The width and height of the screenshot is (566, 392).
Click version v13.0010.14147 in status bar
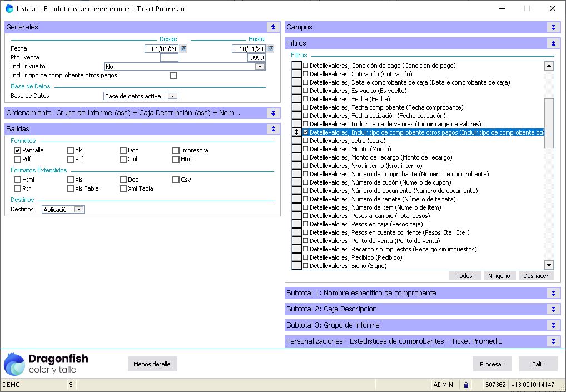[533, 384]
